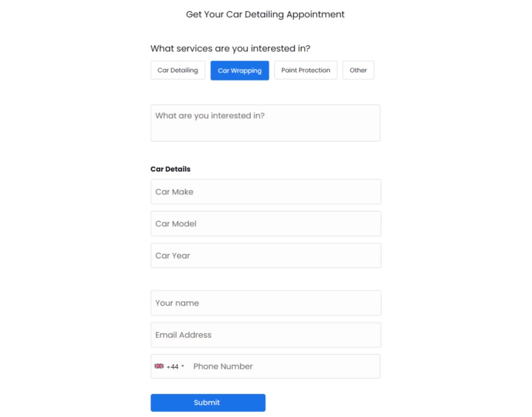Click the 'What services are you interested in?' label
532x417 pixels.
(230, 49)
